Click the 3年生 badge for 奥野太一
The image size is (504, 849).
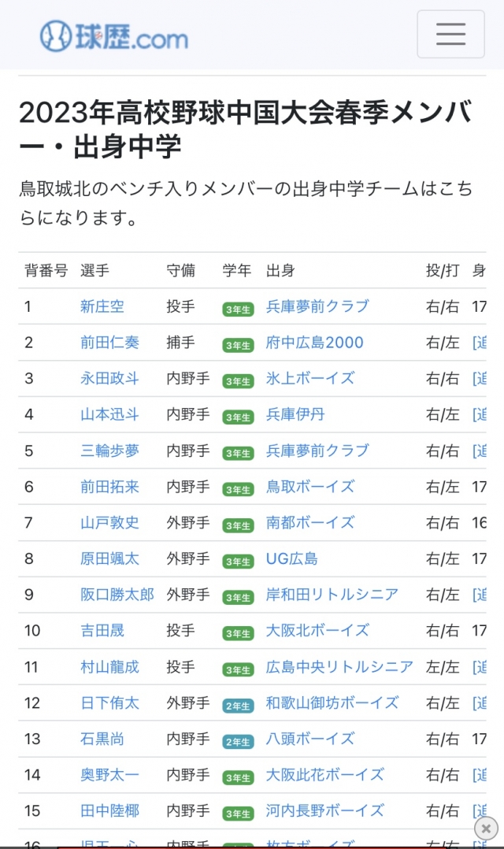click(238, 777)
